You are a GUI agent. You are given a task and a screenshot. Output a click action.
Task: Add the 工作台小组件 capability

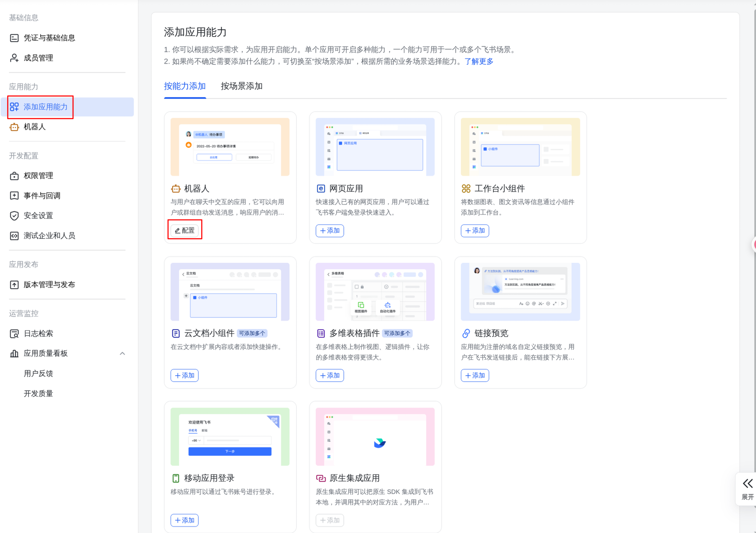point(475,230)
